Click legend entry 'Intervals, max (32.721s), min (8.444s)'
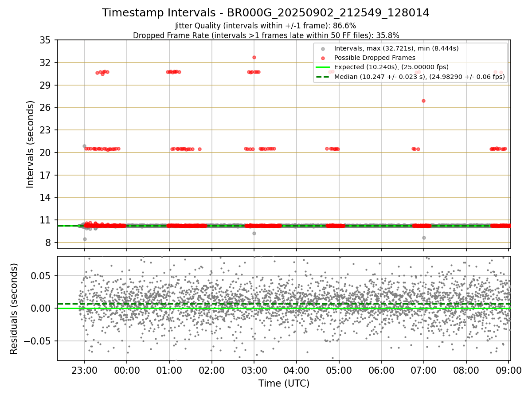The height and width of the screenshot is (399, 532). click(x=396, y=48)
